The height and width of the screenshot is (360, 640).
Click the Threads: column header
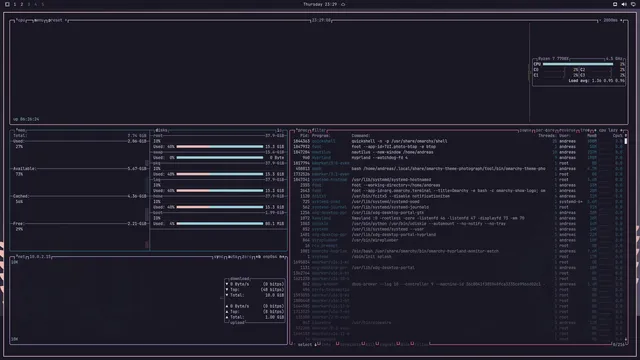click(x=547, y=136)
